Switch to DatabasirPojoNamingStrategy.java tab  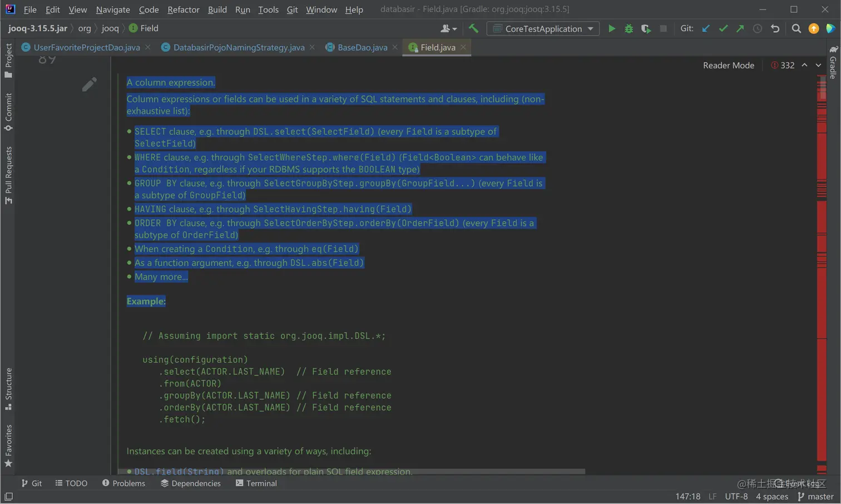tap(239, 47)
